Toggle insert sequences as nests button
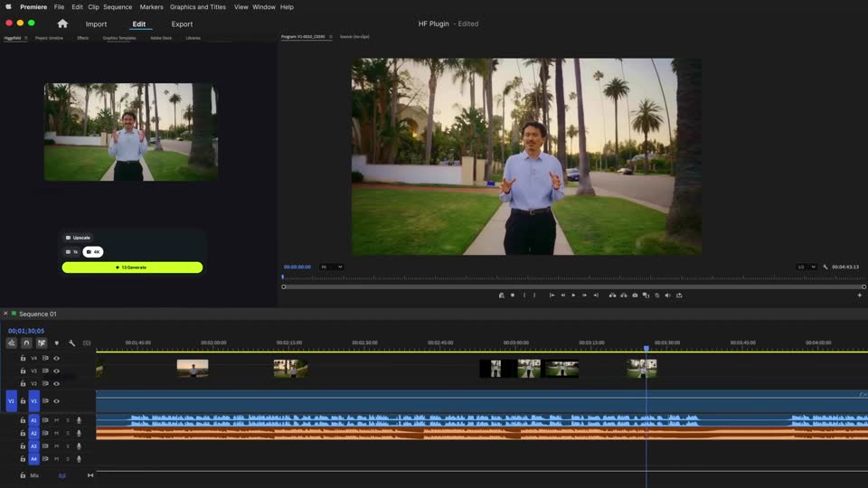Screen dimensions: 868x488 [x=11, y=343]
